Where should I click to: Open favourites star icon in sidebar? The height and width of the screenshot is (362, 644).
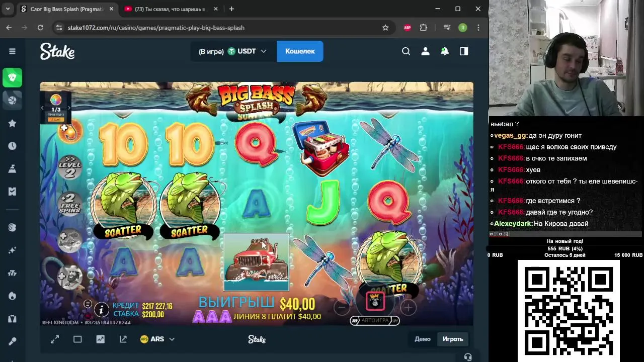click(x=12, y=123)
